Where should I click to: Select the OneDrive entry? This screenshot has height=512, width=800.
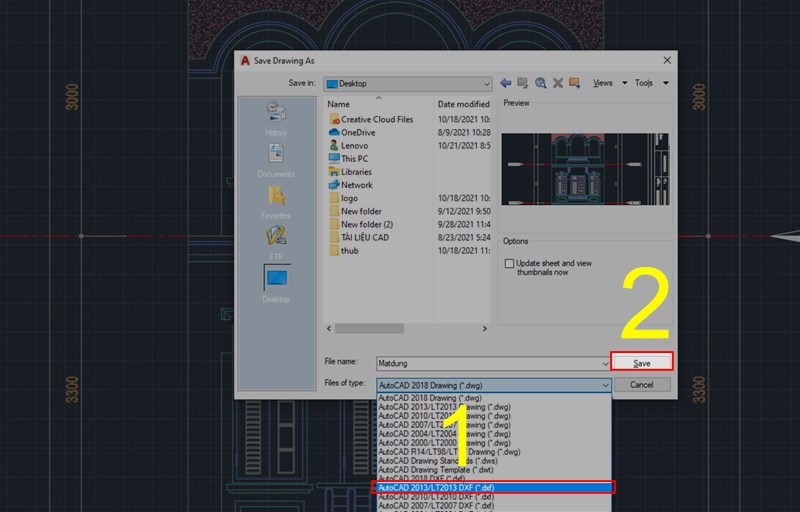tap(353, 133)
